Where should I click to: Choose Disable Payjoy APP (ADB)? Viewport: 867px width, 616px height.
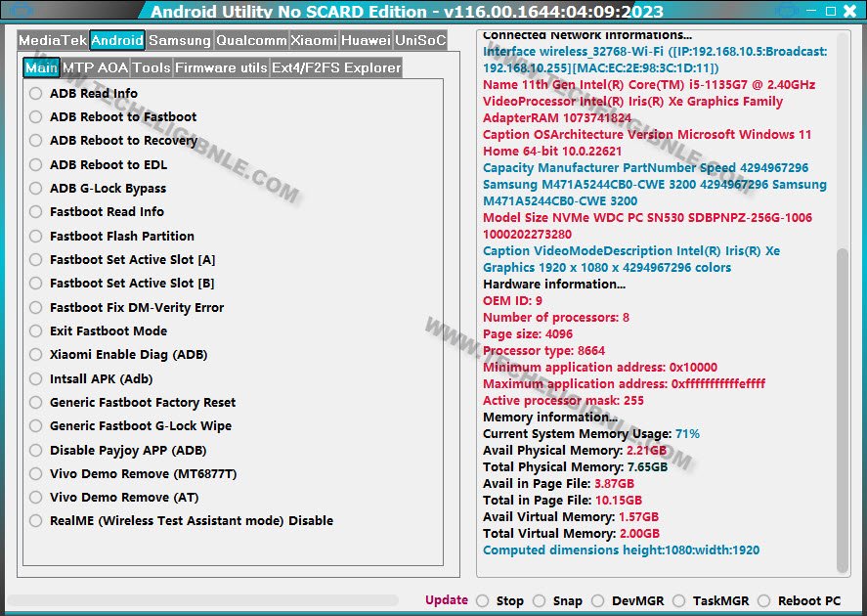[36, 450]
